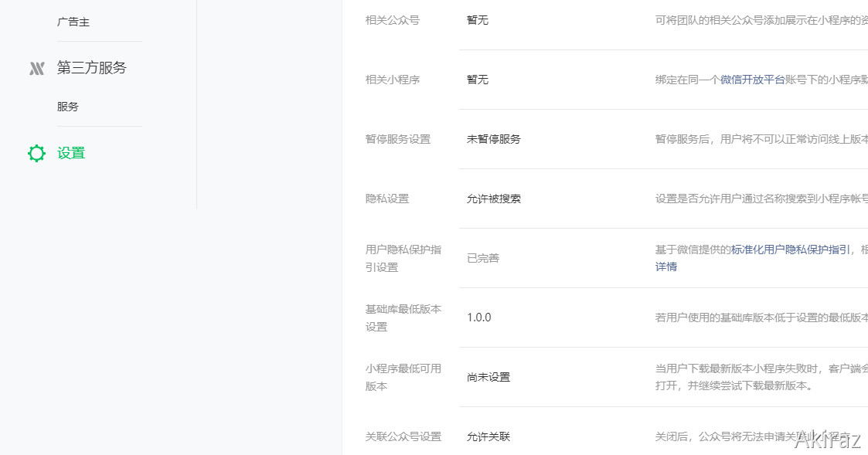Click the green 设置 gear icon
The image size is (868, 455).
pyautogui.click(x=36, y=153)
